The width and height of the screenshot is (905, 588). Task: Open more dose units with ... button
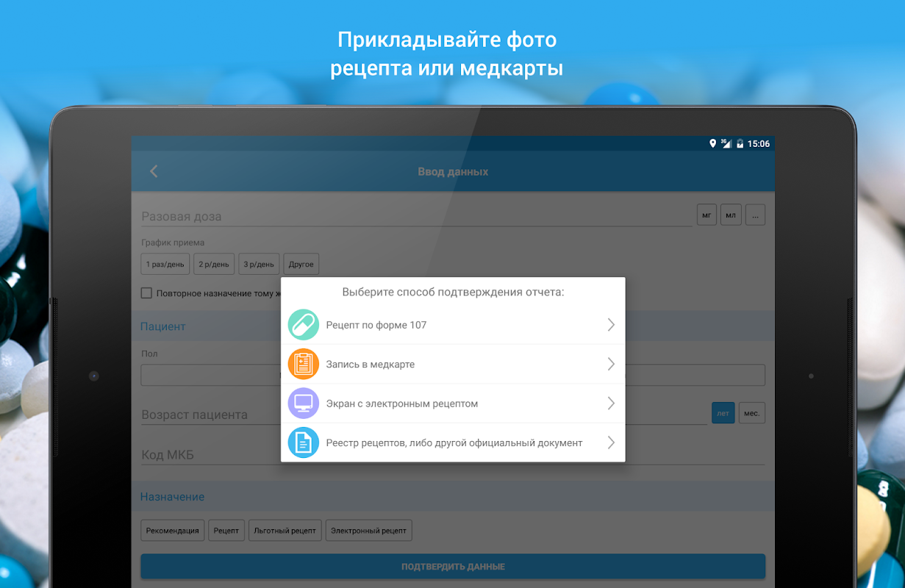(x=755, y=215)
